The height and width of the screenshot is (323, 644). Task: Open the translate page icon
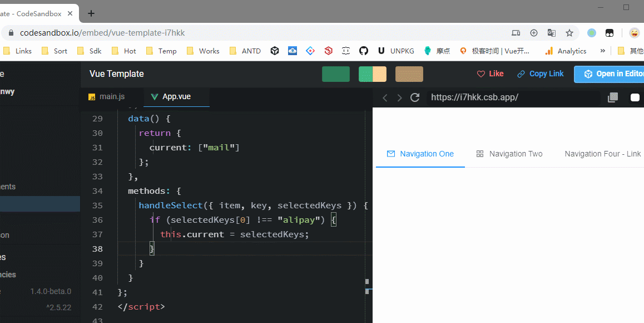552,33
